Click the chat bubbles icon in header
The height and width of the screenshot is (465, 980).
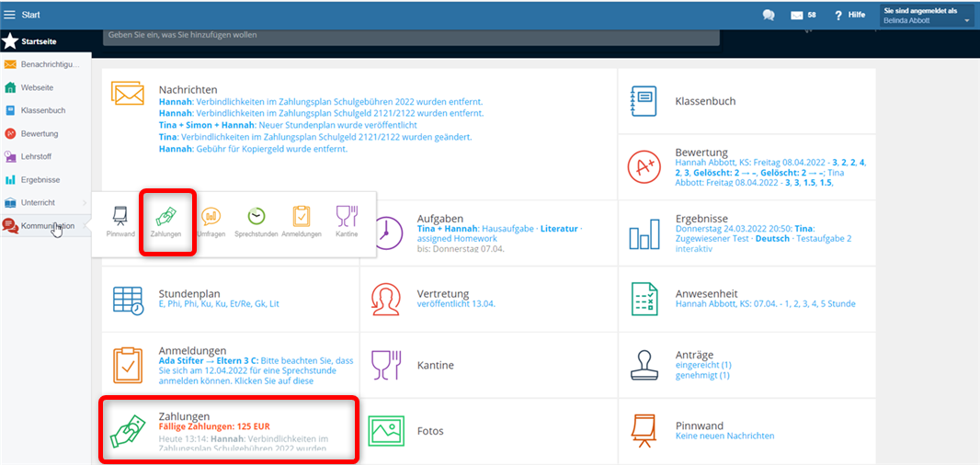point(769,16)
